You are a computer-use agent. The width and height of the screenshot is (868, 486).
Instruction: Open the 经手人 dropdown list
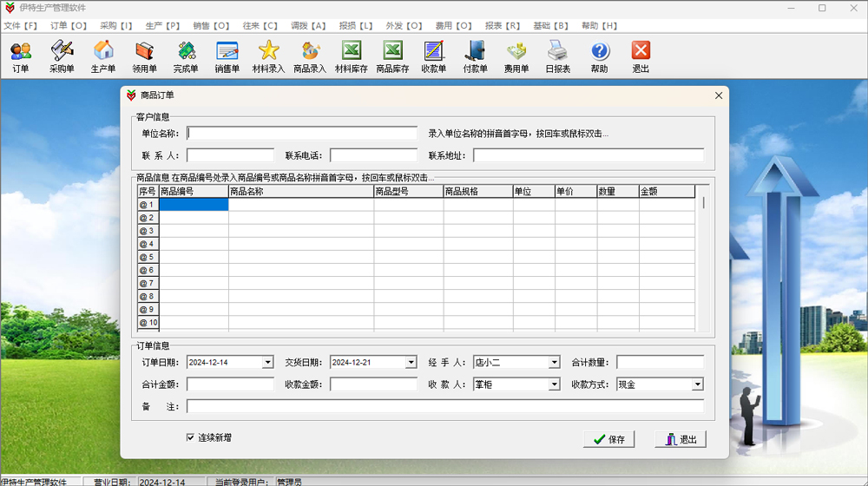click(x=554, y=362)
